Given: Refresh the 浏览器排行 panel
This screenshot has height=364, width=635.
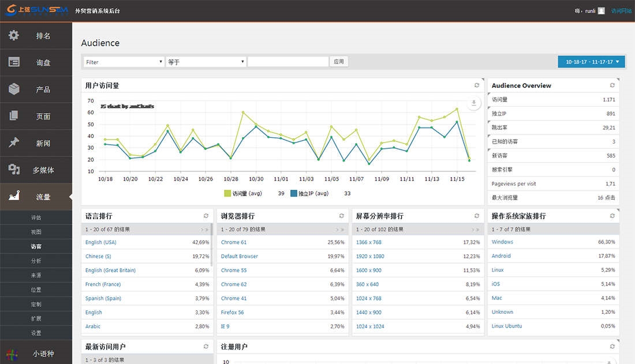Looking at the screenshot, I should pyautogui.click(x=341, y=216).
